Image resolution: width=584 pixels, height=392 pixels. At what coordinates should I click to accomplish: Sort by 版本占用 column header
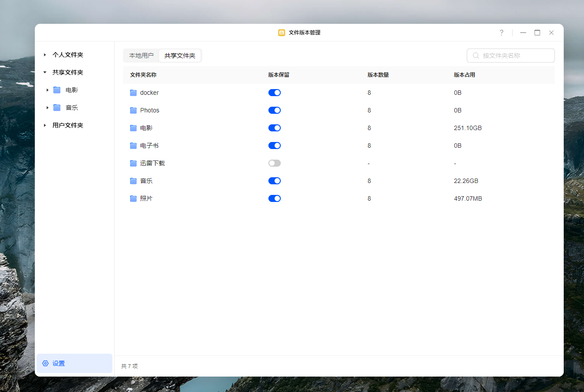pyautogui.click(x=464, y=75)
